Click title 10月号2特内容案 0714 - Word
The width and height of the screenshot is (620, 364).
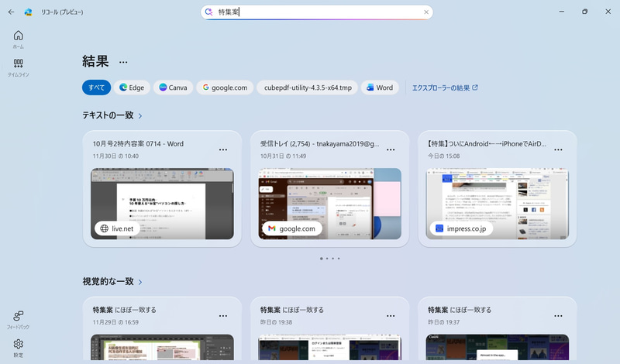[x=138, y=144]
